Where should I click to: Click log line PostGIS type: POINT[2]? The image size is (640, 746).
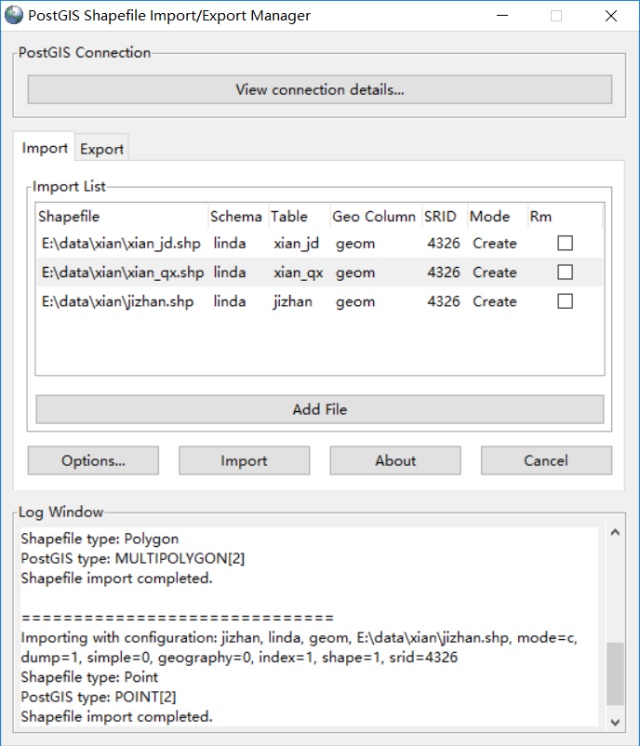click(98, 697)
